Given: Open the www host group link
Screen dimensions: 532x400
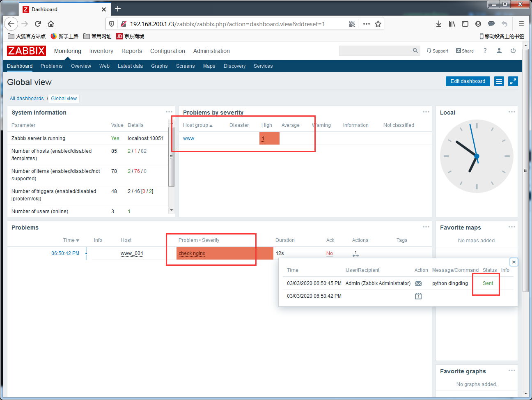Looking at the screenshot, I should [188, 138].
